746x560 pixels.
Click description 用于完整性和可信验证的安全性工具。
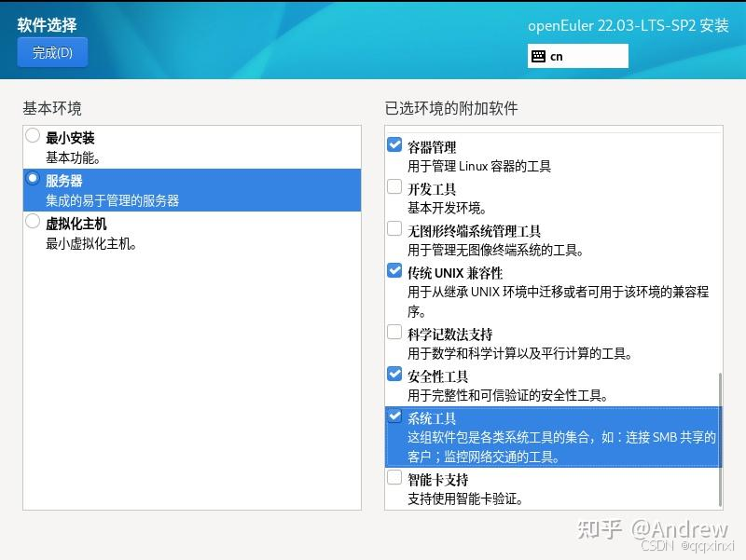tap(507, 395)
